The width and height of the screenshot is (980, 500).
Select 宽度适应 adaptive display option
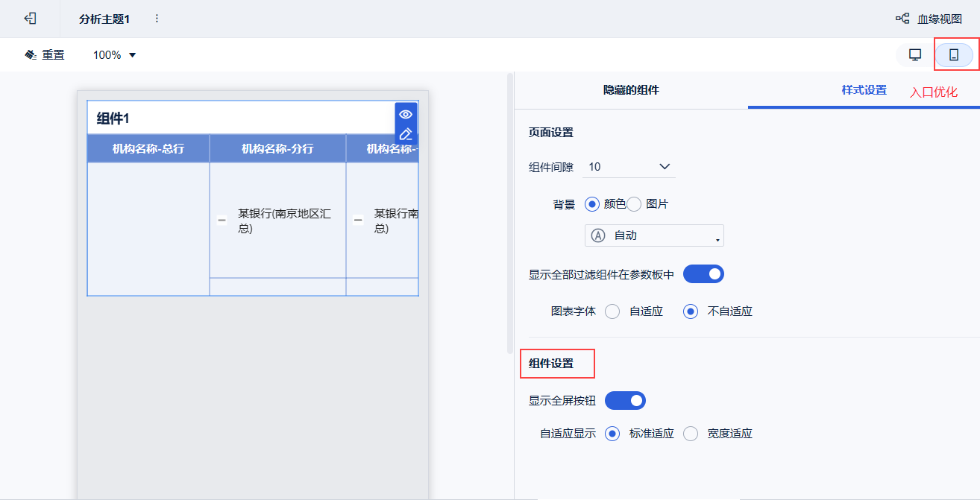[x=691, y=434]
